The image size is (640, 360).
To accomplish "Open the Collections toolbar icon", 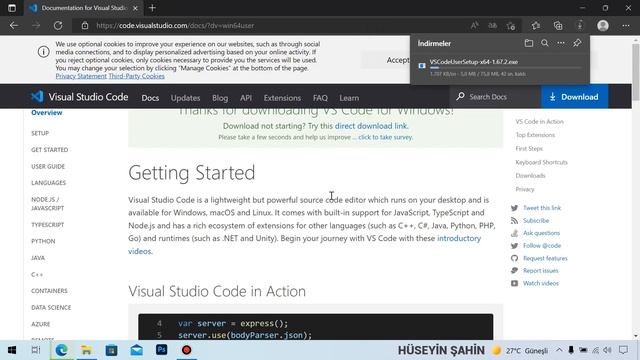I will coord(558,26).
